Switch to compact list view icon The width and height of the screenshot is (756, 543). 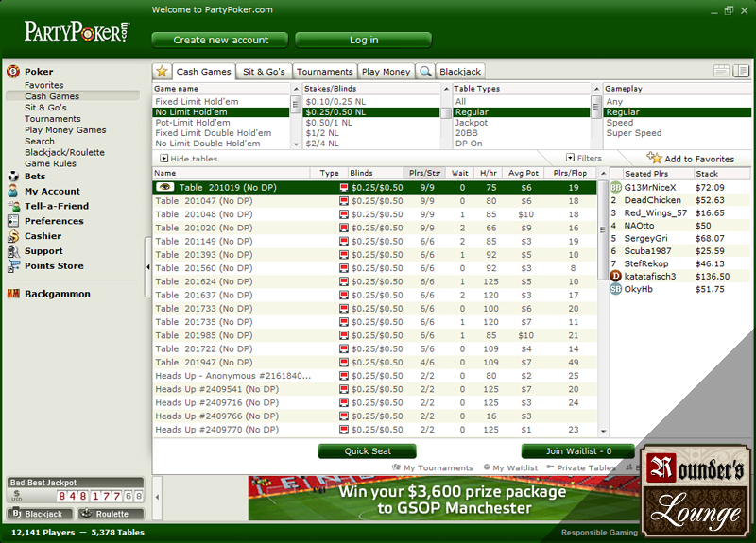pyautogui.click(x=721, y=71)
